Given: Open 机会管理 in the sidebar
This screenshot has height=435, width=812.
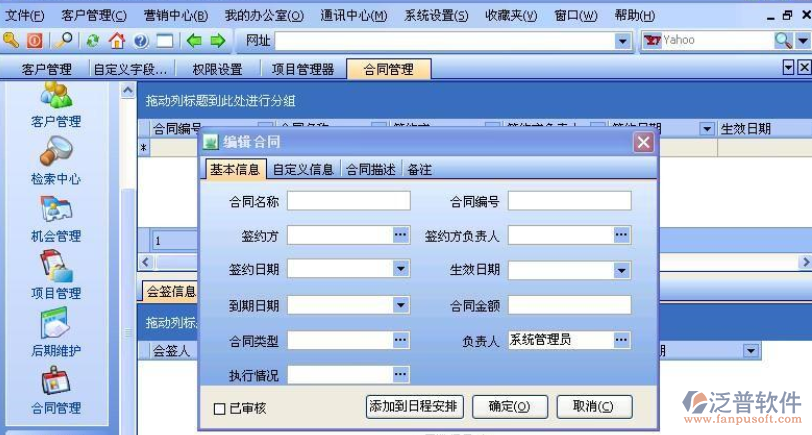Looking at the screenshot, I should (55, 217).
